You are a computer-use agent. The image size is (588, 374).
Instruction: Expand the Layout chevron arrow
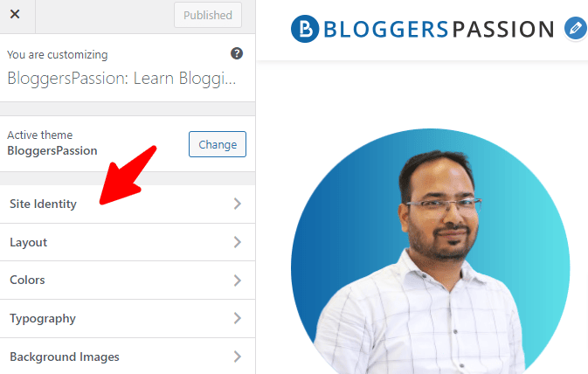coord(238,242)
